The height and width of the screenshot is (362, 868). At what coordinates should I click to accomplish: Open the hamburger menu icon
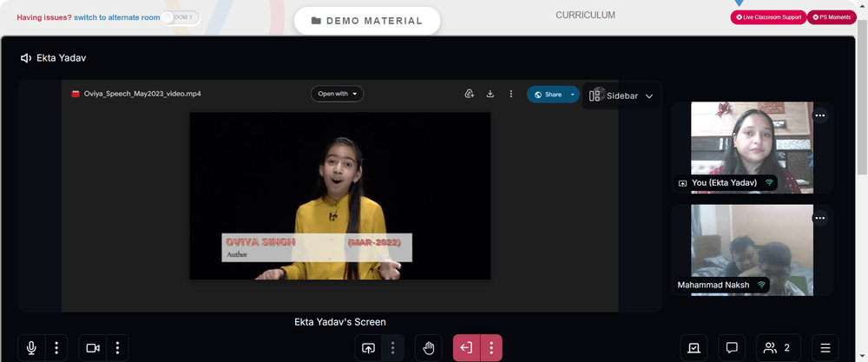825,348
